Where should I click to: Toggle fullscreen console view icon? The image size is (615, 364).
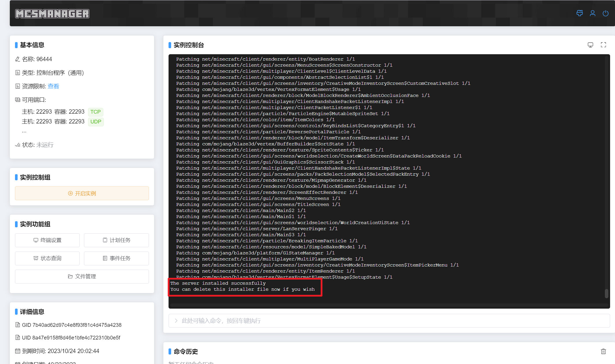click(x=603, y=45)
